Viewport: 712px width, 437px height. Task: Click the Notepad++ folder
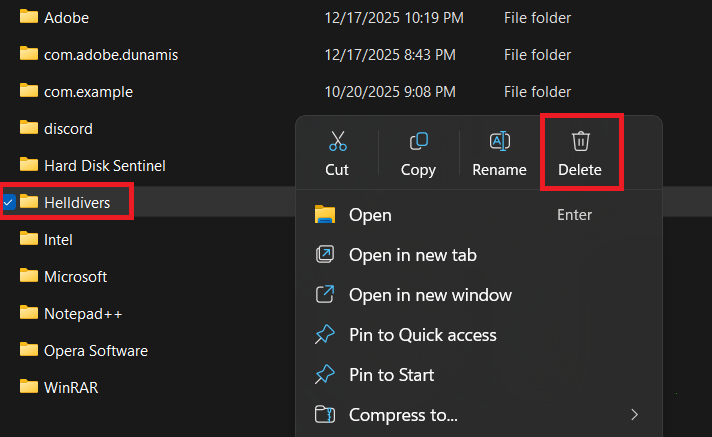pyautogui.click(x=83, y=313)
